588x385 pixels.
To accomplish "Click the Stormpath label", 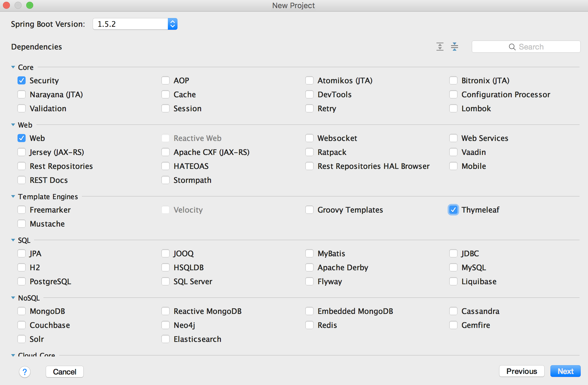I will (x=192, y=180).
